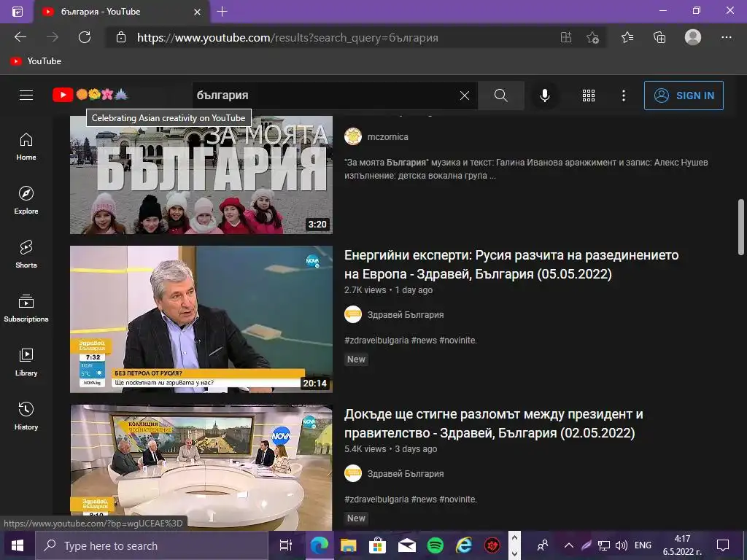The width and height of the screenshot is (747, 560).
Task: Switch ENG input language
Action: pyautogui.click(x=643, y=545)
